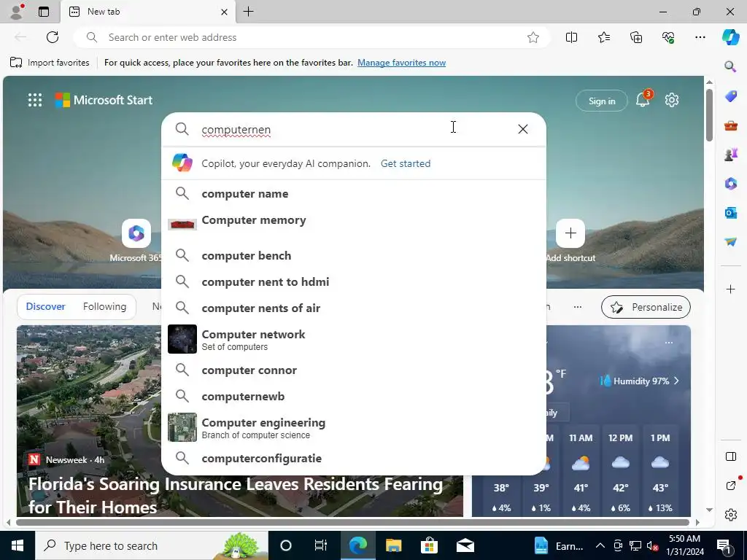The height and width of the screenshot is (560, 747).
Task: Open Settings and more ellipsis menu
Action: pyautogui.click(x=700, y=37)
